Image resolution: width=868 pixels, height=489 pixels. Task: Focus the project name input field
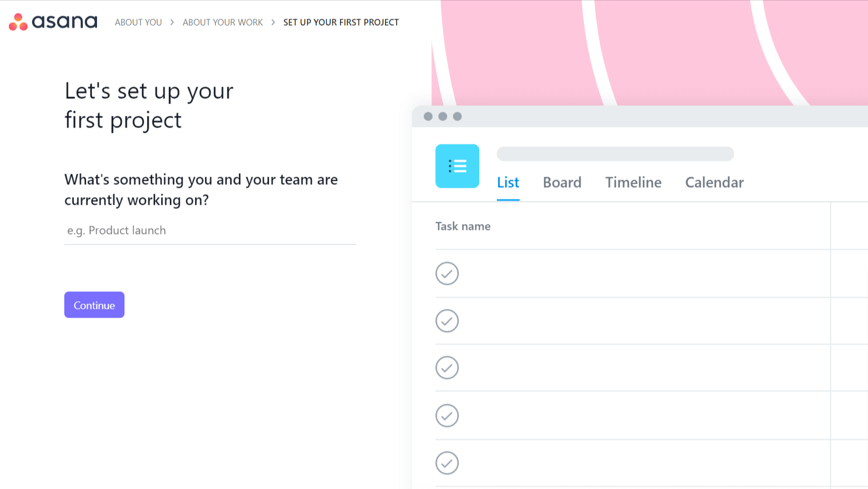(x=210, y=230)
